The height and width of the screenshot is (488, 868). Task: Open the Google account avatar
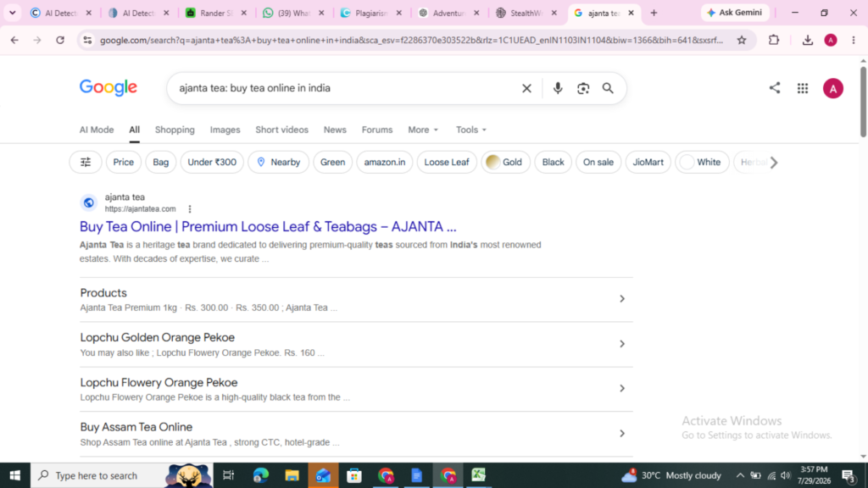click(832, 88)
